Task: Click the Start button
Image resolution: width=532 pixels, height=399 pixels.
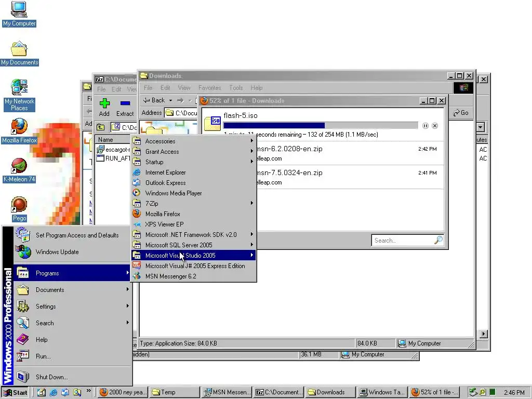Action: point(15,393)
